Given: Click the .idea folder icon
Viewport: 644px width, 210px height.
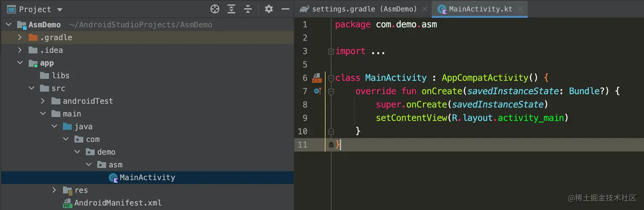Looking at the screenshot, I should (x=33, y=50).
